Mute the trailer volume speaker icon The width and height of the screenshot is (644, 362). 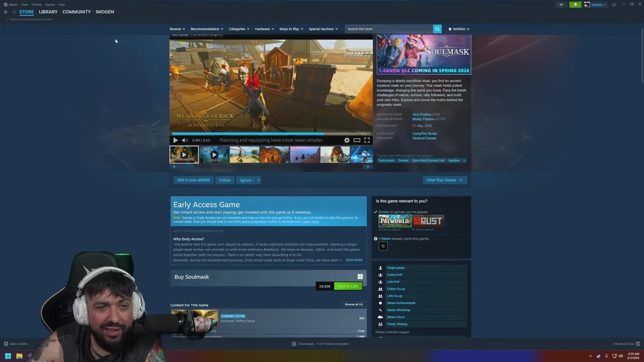185,140
